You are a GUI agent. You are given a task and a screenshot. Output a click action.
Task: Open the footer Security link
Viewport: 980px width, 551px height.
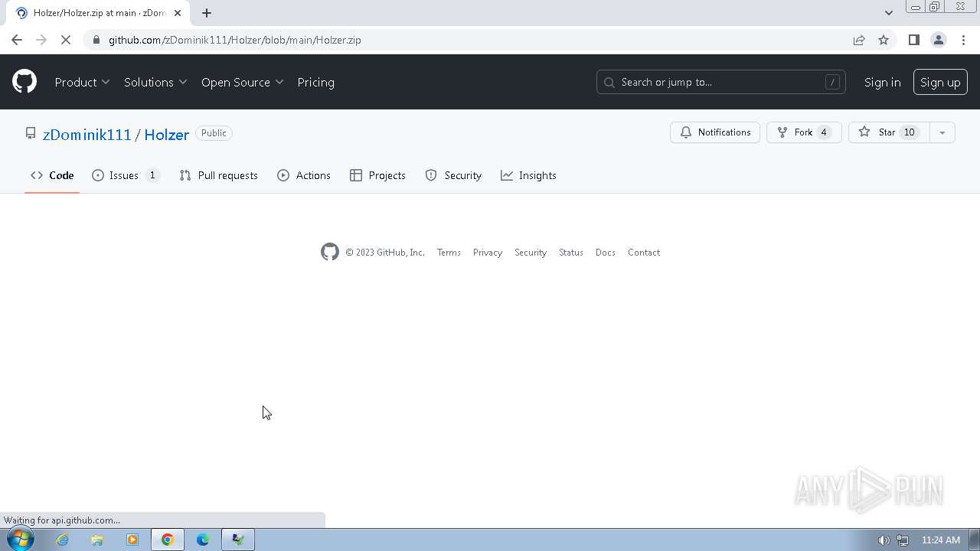[x=531, y=253]
